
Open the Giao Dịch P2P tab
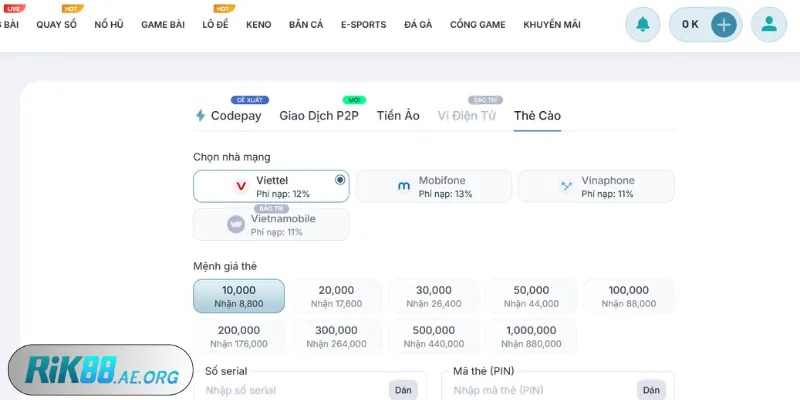click(x=319, y=116)
